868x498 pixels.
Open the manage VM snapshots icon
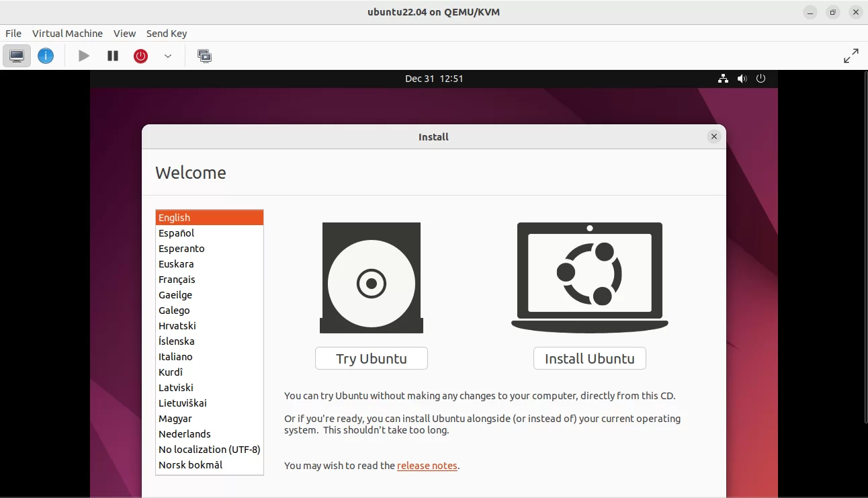205,56
